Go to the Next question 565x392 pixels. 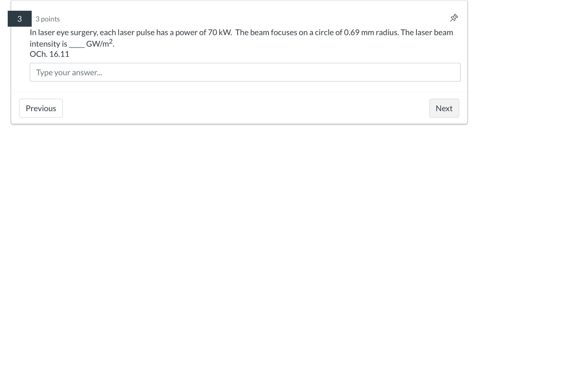click(x=444, y=108)
